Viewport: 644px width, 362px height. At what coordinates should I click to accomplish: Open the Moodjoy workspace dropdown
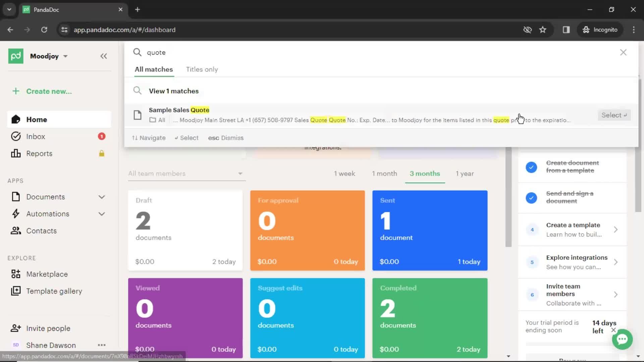tap(49, 56)
